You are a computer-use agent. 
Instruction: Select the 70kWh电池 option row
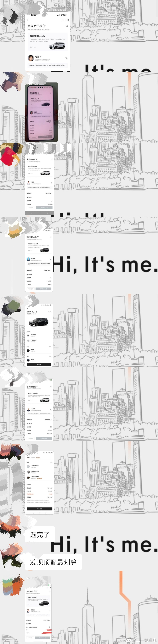39,335
